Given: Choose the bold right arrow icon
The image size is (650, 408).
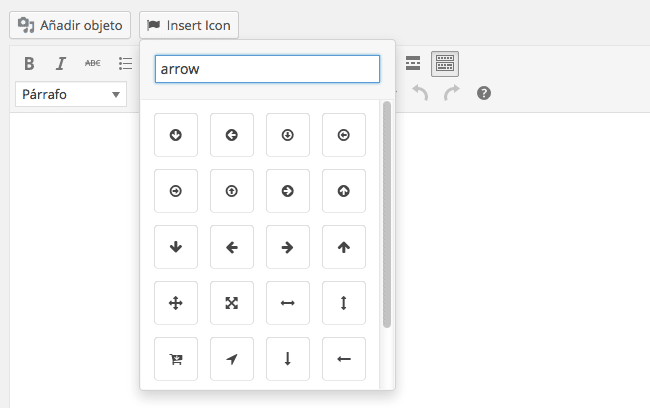Looking at the screenshot, I should click(288, 247).
